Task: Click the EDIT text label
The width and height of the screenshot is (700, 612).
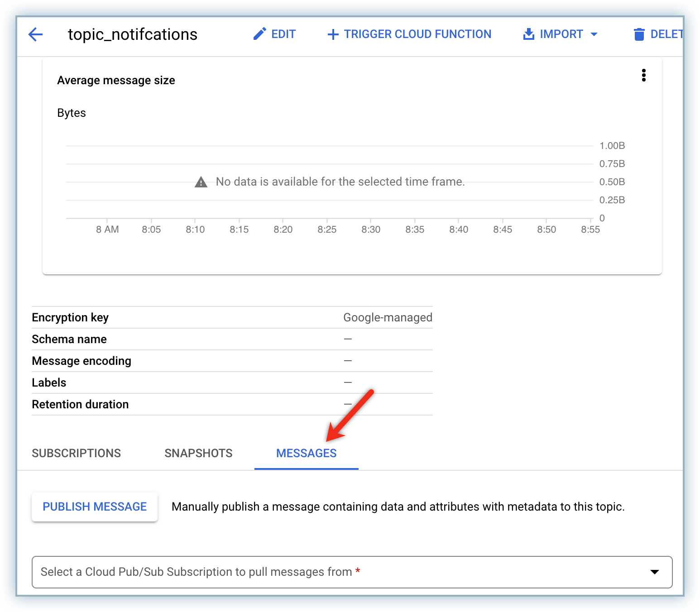Action: pyautogui.click(x=283, y=34)
